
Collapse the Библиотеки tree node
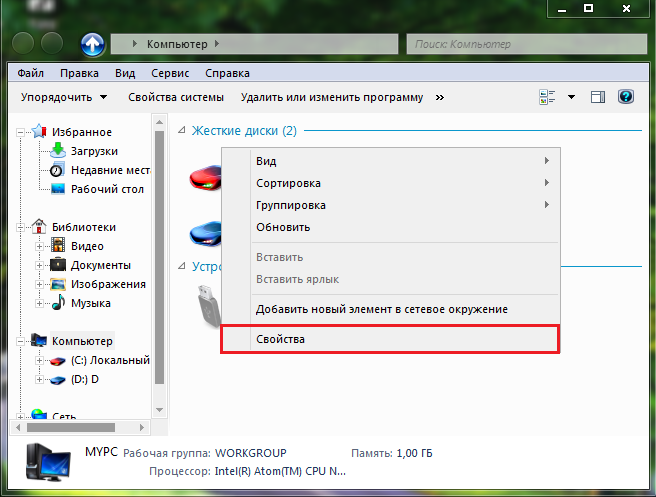[x=20, y=228]
